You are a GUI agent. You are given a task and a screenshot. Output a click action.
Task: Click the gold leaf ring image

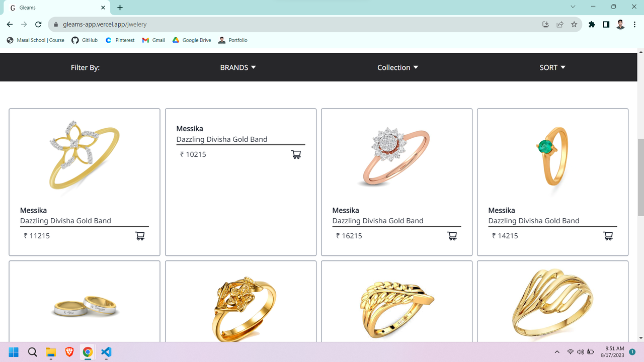(x=397, y=309)
